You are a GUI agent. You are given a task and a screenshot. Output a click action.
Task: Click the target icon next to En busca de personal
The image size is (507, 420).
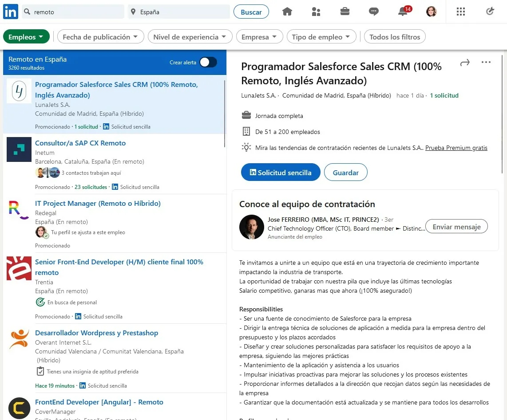[40, 302]
